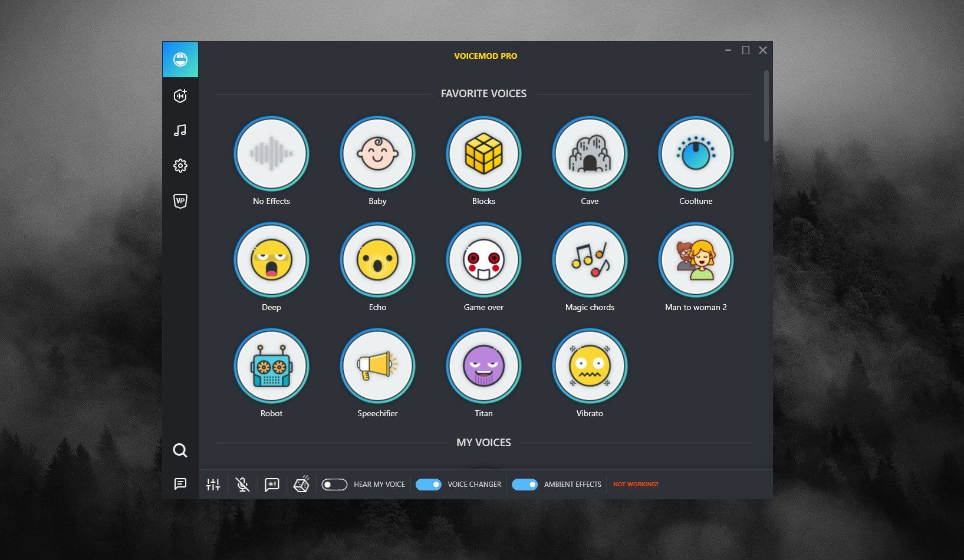Select the Robot voice effect
The image size is (964, 560).
click(271, 366)
